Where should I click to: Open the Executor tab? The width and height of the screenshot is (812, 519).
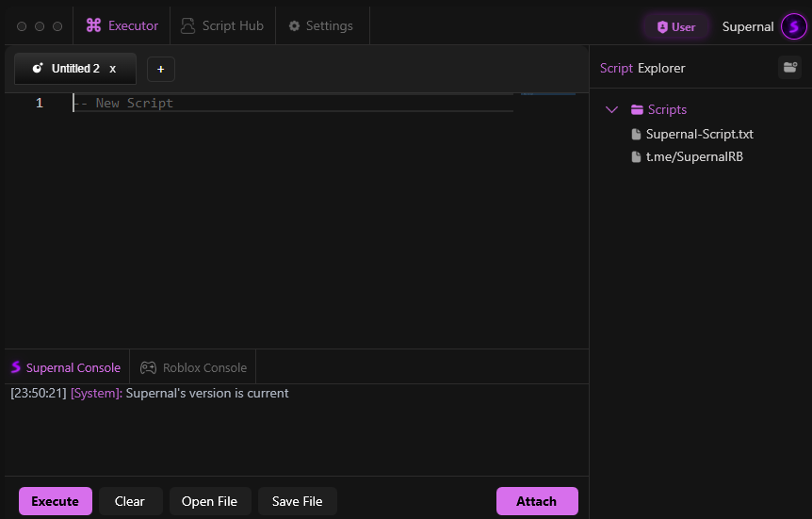click(x=122, y=25)
